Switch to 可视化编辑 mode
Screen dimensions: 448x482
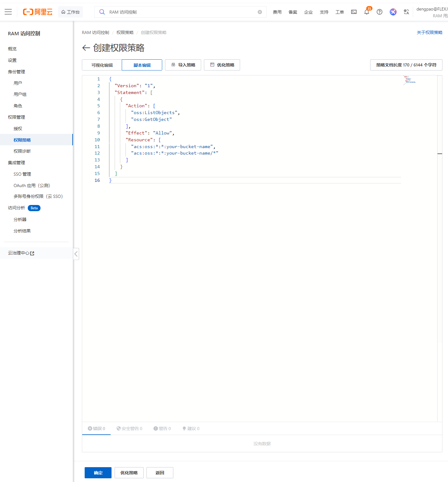[102, 65]
